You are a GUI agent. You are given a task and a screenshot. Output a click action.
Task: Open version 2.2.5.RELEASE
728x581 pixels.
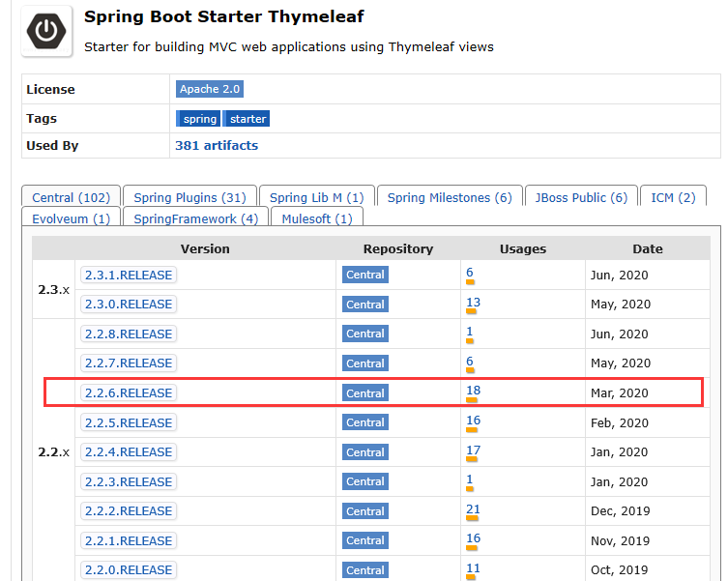[x=129, y=422]
